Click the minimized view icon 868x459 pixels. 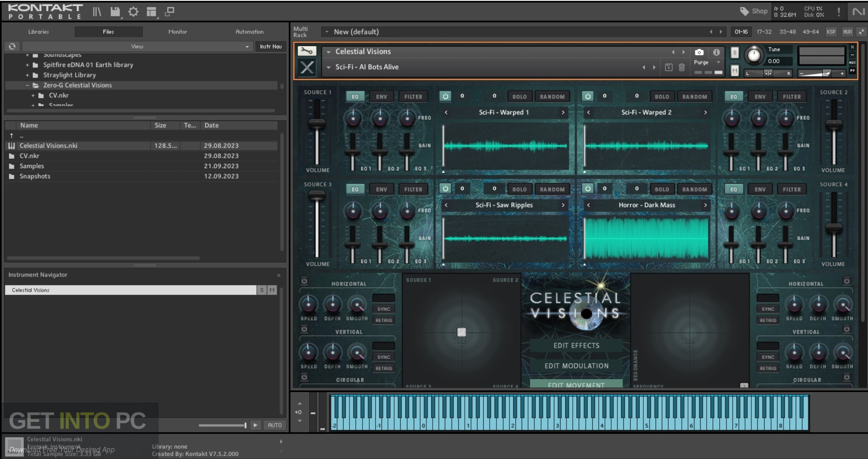170,11
